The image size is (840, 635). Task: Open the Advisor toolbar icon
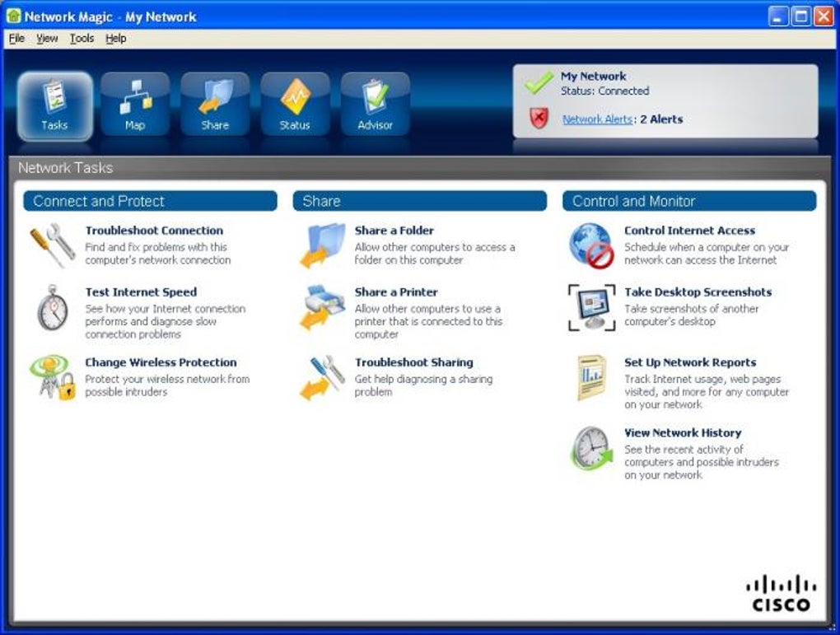(375, 104)
